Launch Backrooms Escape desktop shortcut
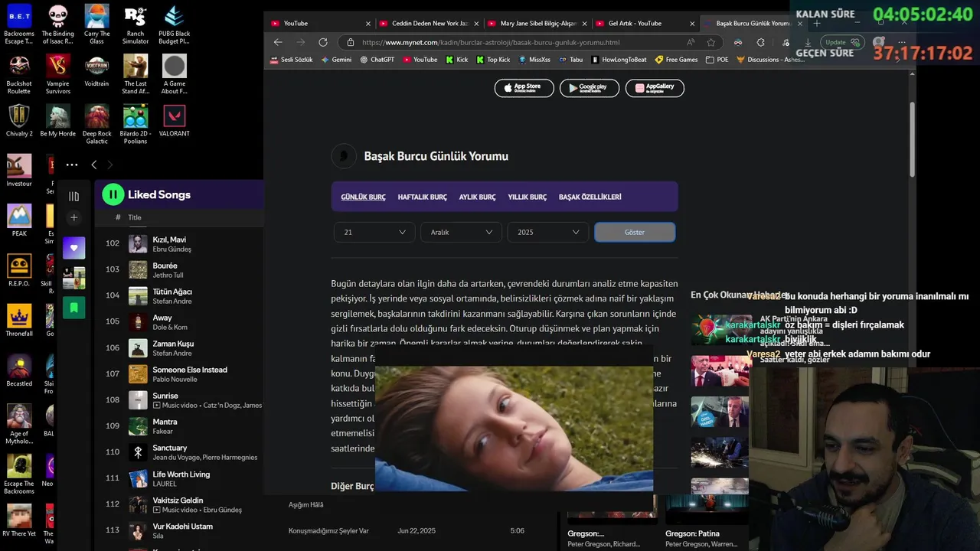The height and width of the screenshot is (551, 980). [x=19, y=24]
